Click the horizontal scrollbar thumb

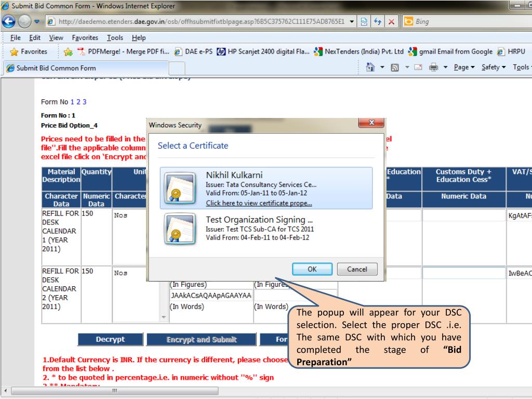pyautogui.click(x=115, y=391)
